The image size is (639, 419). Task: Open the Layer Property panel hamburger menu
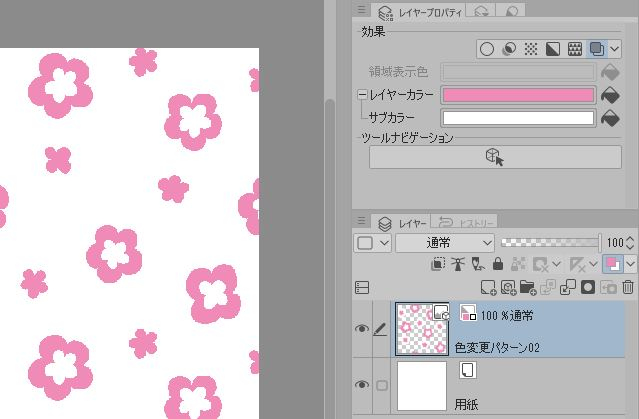361,9
